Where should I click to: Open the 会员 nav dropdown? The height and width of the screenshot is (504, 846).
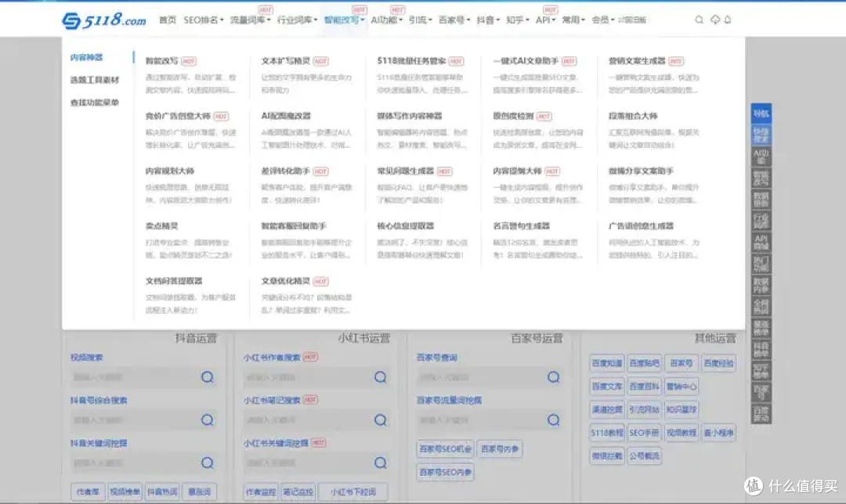pos(603,20)
